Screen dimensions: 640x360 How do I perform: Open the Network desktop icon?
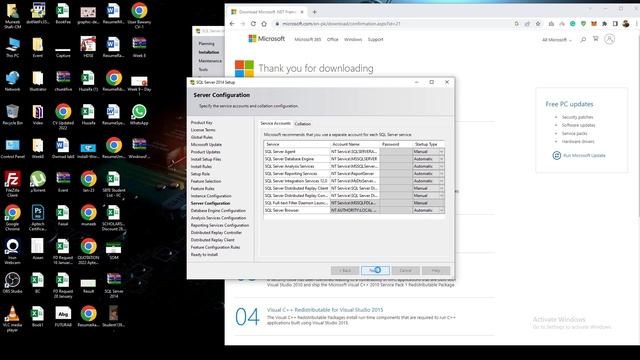click(x=12, y=81)
